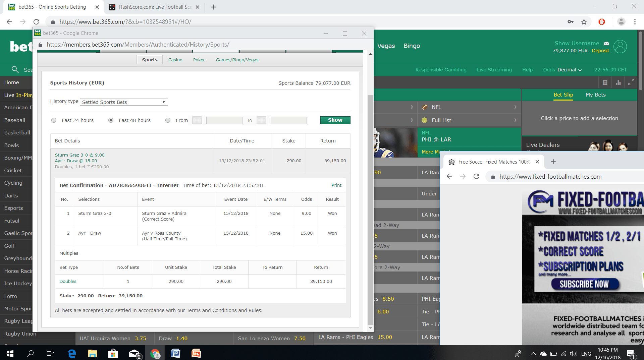Click the saved password key icon in address bar

pos(570,22)
